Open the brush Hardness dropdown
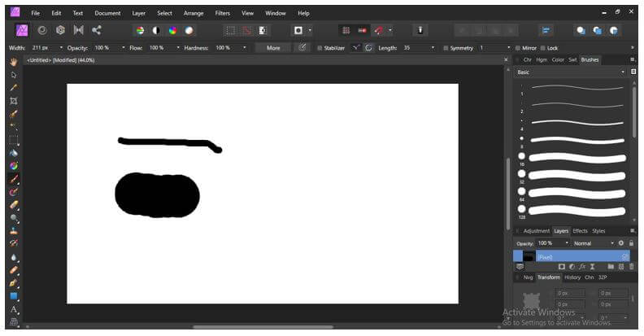Viewport: 644px width, 336px height. 245,48
